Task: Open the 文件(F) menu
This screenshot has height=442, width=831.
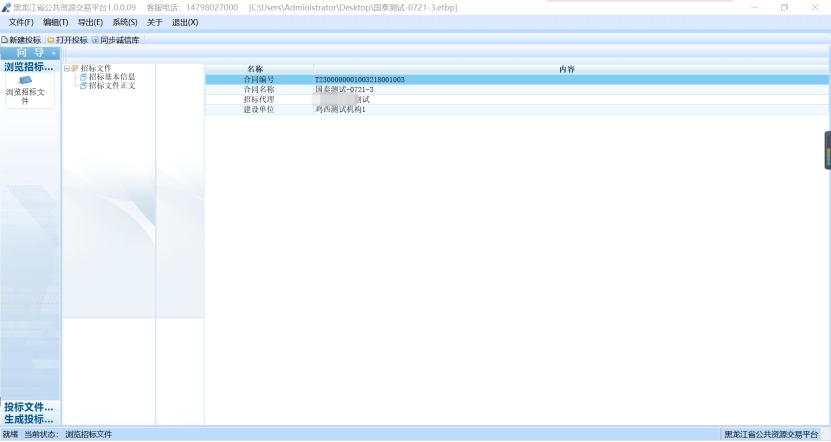Action: tap(21, 22)
